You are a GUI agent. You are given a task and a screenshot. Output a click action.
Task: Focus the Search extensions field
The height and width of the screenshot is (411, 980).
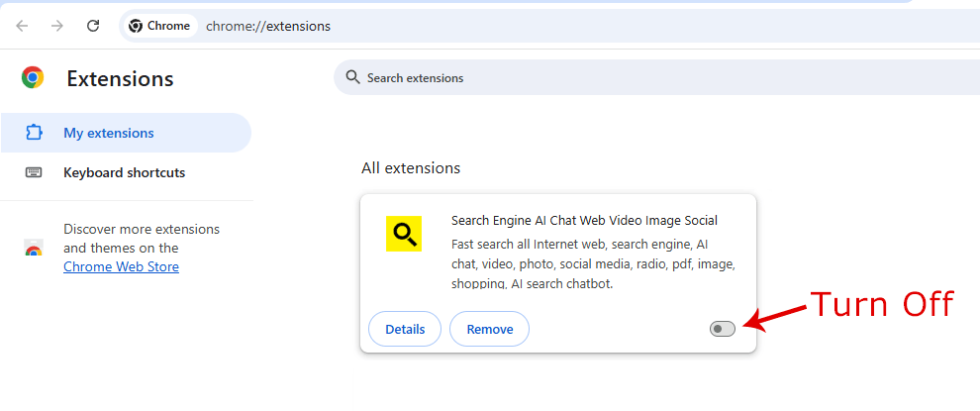(x=594, y=77)
